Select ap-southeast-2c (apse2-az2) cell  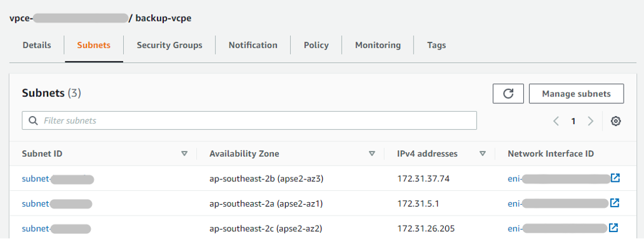tap(266, 228)
